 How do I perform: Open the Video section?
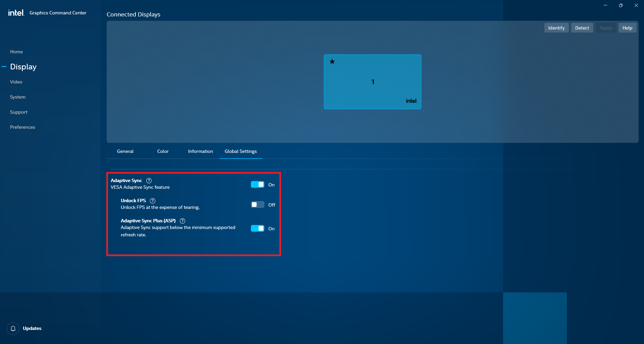[16, 82]
